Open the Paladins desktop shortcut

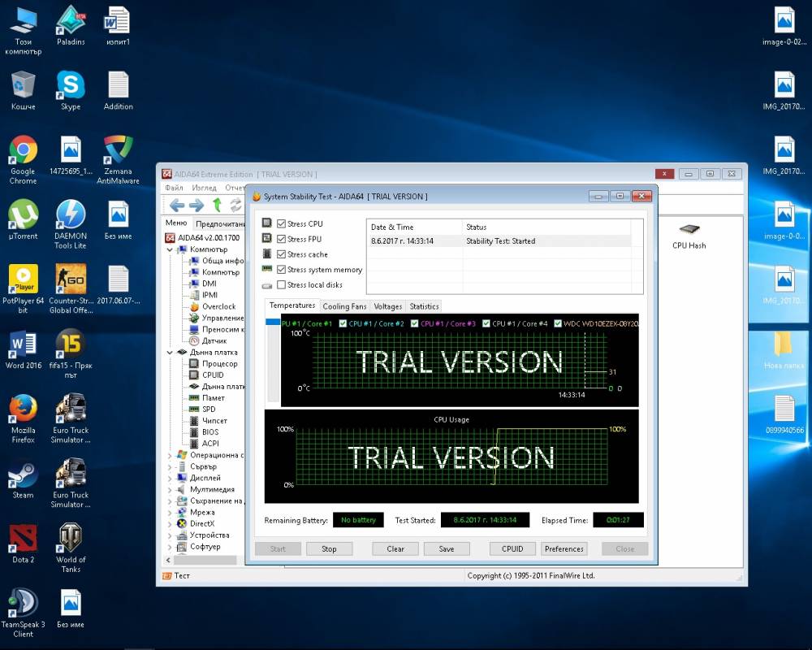(71, 25)
